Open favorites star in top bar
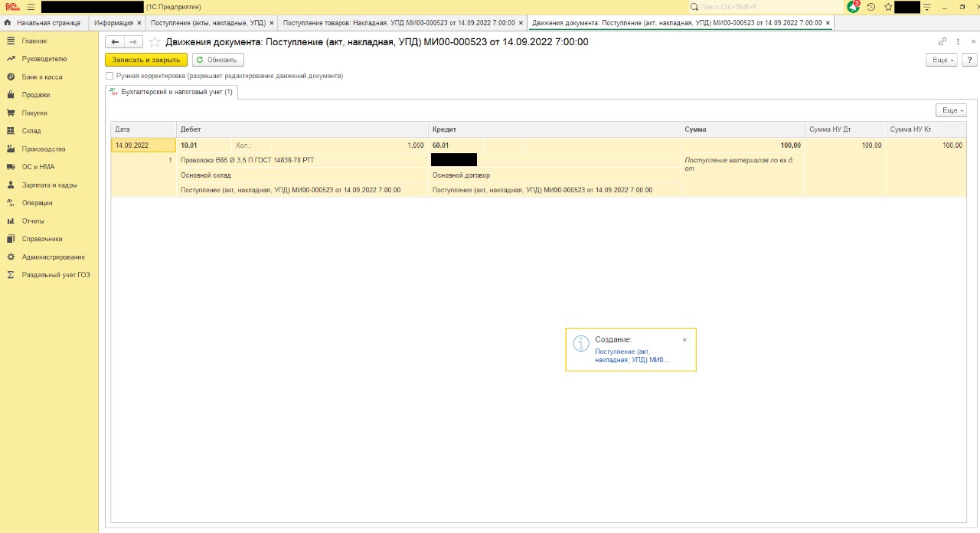This screenshot has width=980, height=533. tap(888, 6)
